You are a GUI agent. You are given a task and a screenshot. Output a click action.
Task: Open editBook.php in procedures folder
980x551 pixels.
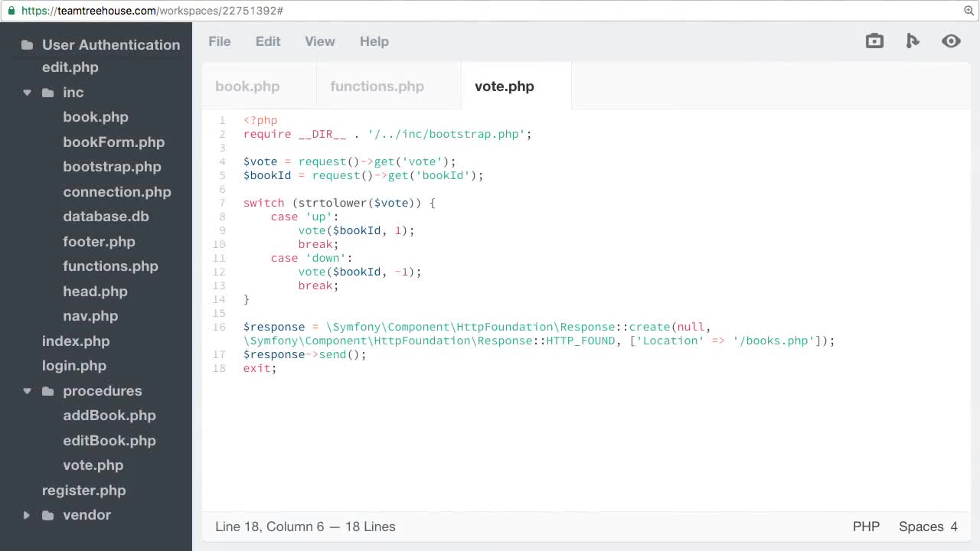(x=109, y=441)
